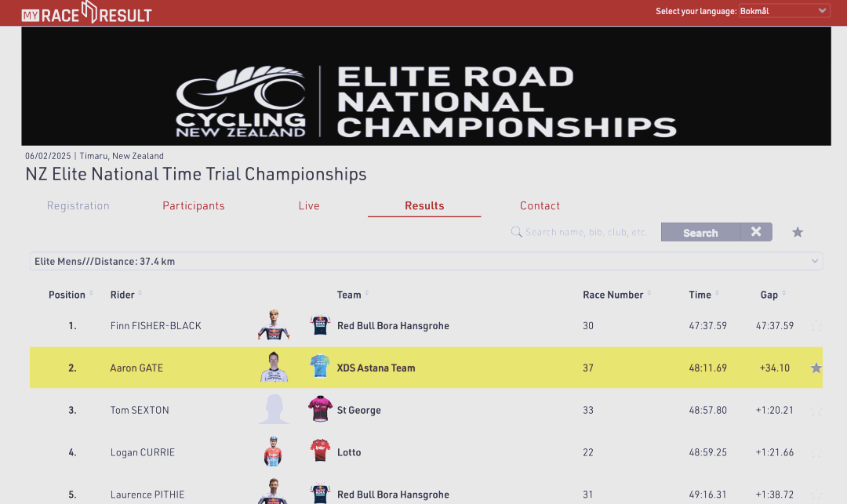Click the Red Bull Bora jersey for Fisher-Black

click(320, 325)
